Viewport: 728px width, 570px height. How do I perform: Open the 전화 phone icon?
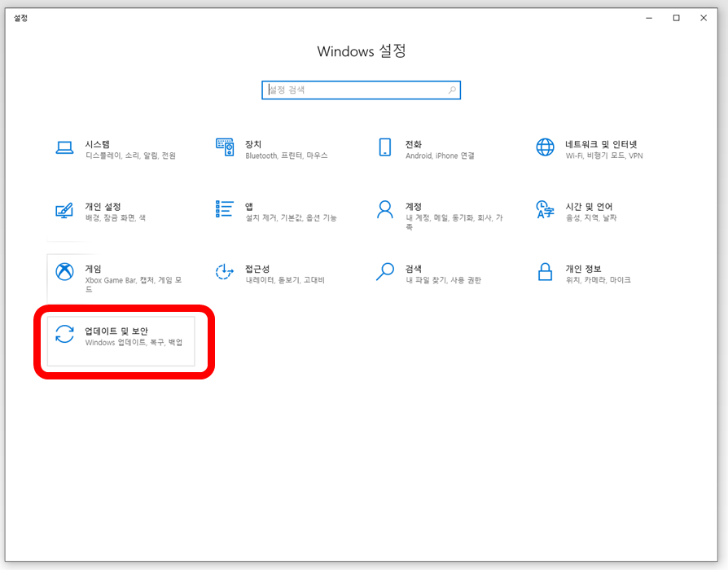[x=385, y=147]
